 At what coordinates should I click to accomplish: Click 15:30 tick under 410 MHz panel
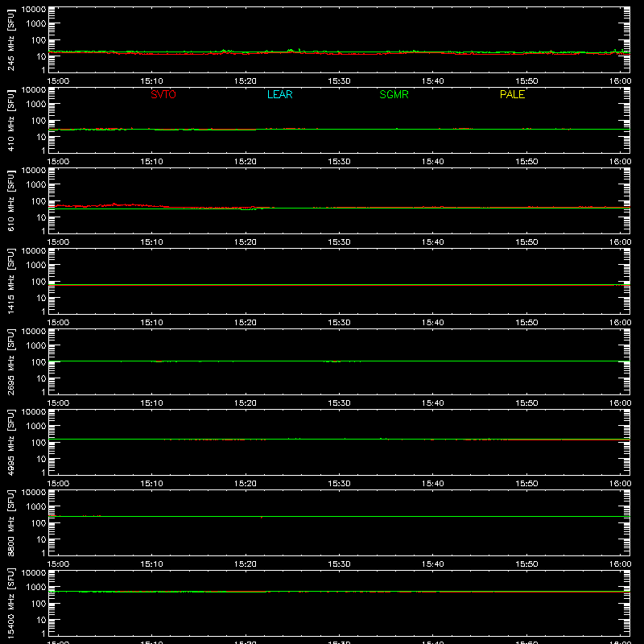[x=339, y=162]
